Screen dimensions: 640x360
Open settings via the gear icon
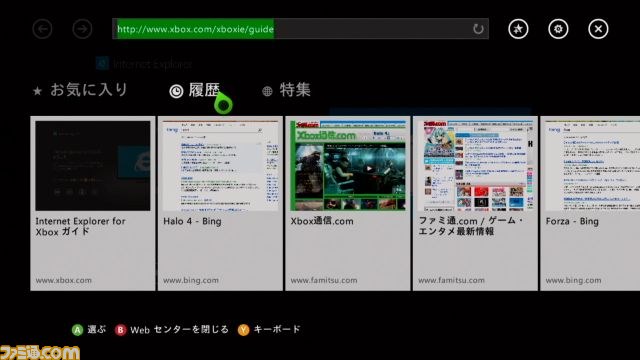[x=558, y=29]
